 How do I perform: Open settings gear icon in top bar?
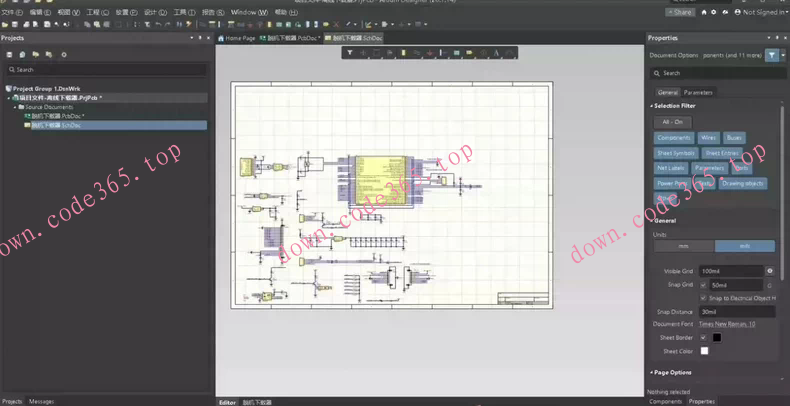point(714,12)
